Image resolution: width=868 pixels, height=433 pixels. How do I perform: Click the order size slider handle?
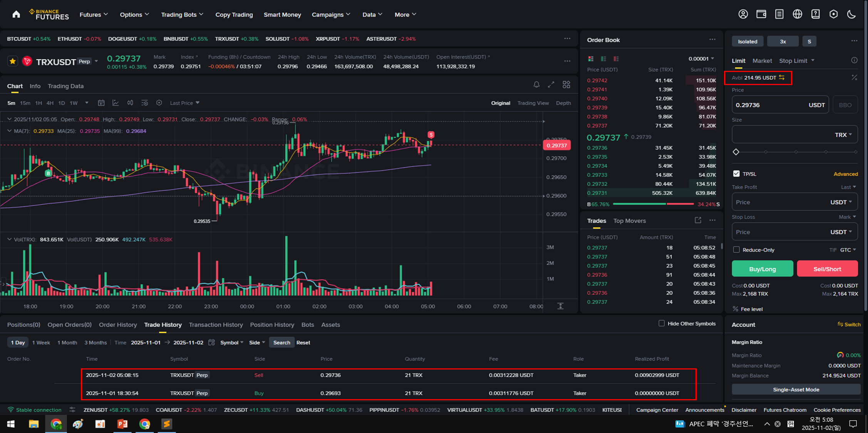click(x=736, y=152)
